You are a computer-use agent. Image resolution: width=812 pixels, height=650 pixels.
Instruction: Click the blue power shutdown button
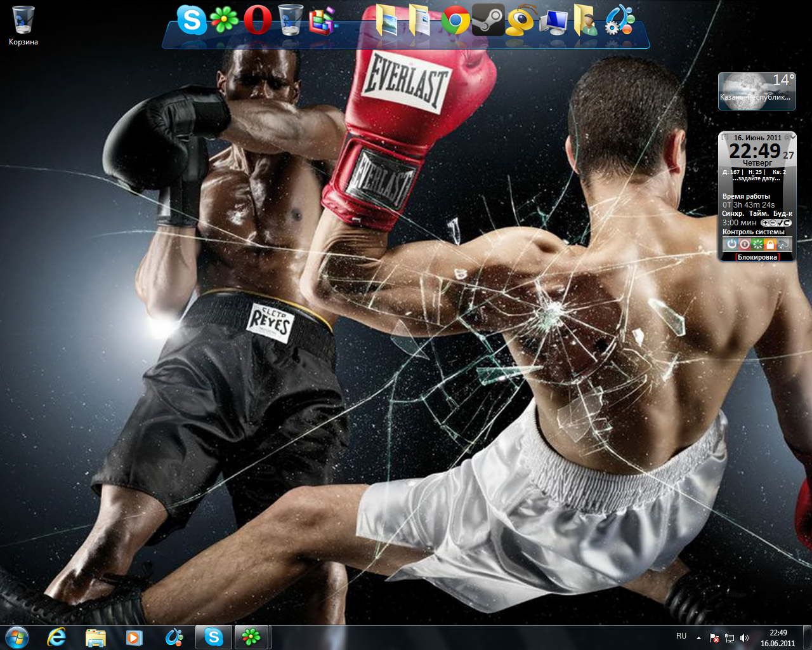point(731,244)
